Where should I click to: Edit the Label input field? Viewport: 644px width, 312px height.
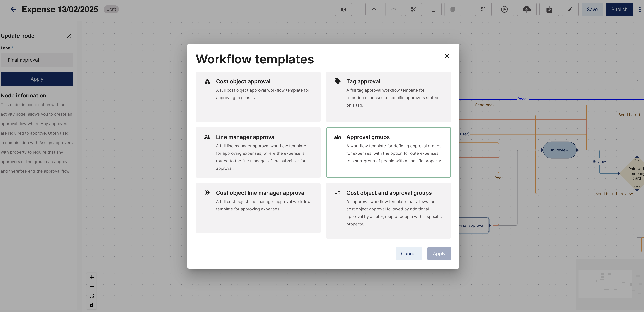tap(37, 60)
